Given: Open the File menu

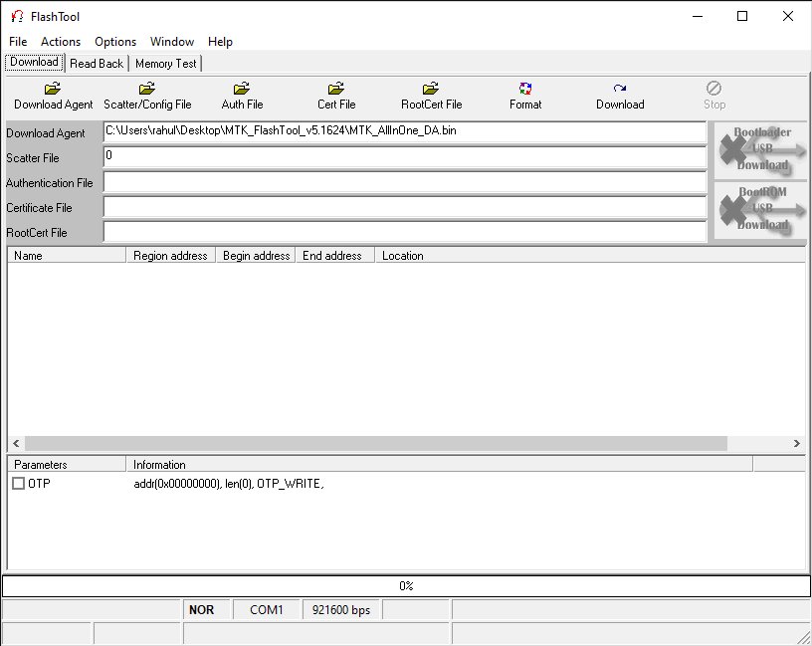Looking at the screenshot, I should point(18,42).
